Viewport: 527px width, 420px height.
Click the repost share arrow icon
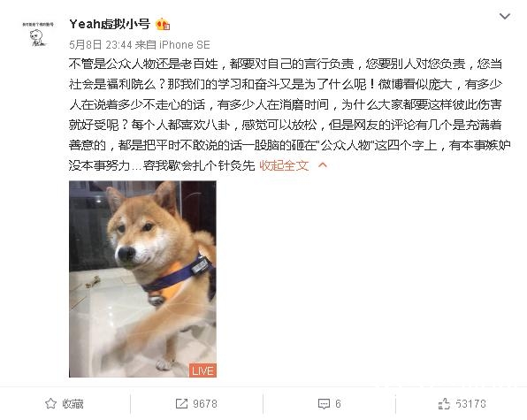[x=181, y=403]
